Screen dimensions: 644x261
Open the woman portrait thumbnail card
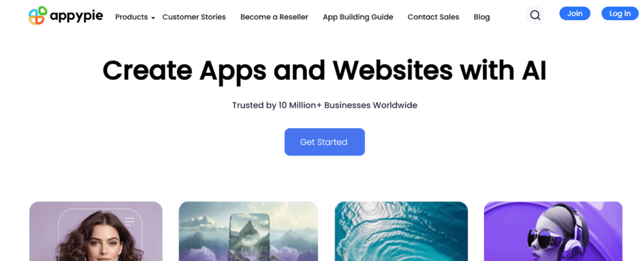pos(96,231)
